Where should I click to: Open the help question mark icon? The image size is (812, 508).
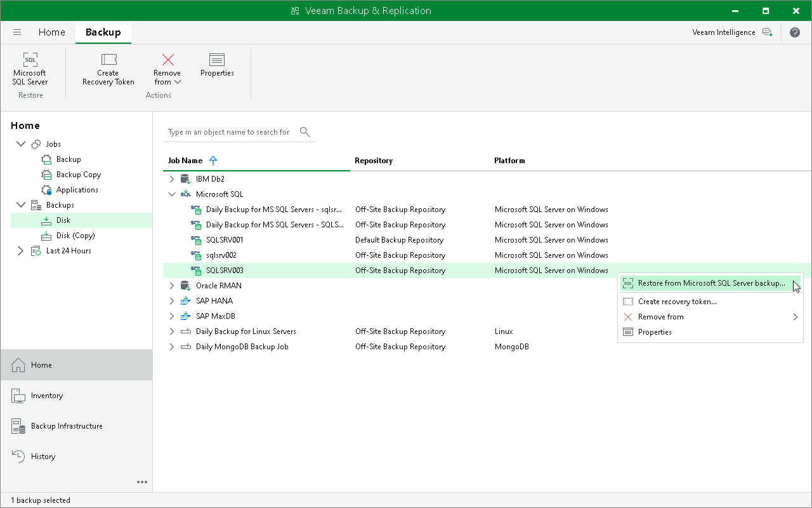[x=795, y=32]
